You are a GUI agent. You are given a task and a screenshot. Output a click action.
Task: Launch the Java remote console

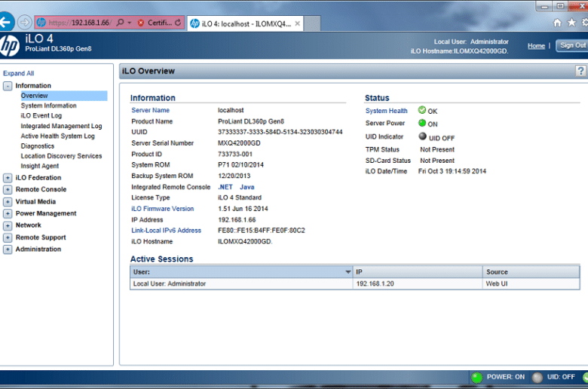[x=247, y=187]
